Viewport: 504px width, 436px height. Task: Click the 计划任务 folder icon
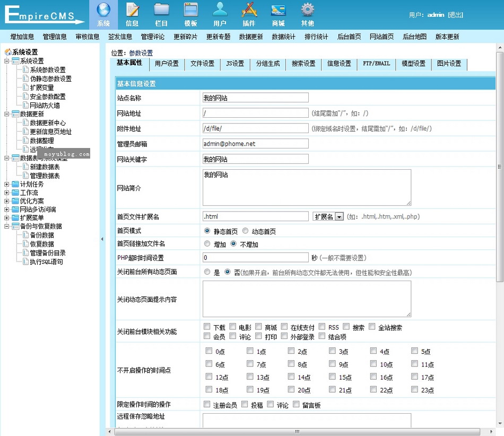pos(15,184)
